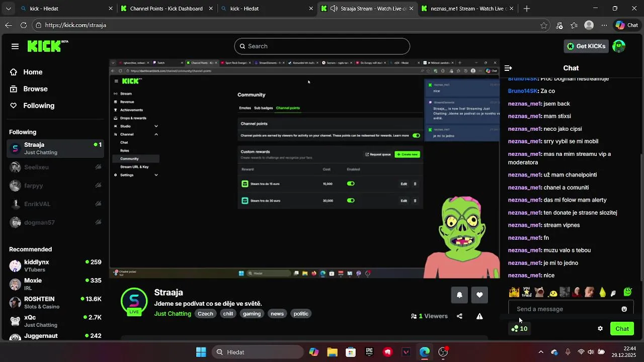Switch to neznas_me1 Stream tab
This screenshot has width=644, height=362.
(x=468, y=9)
